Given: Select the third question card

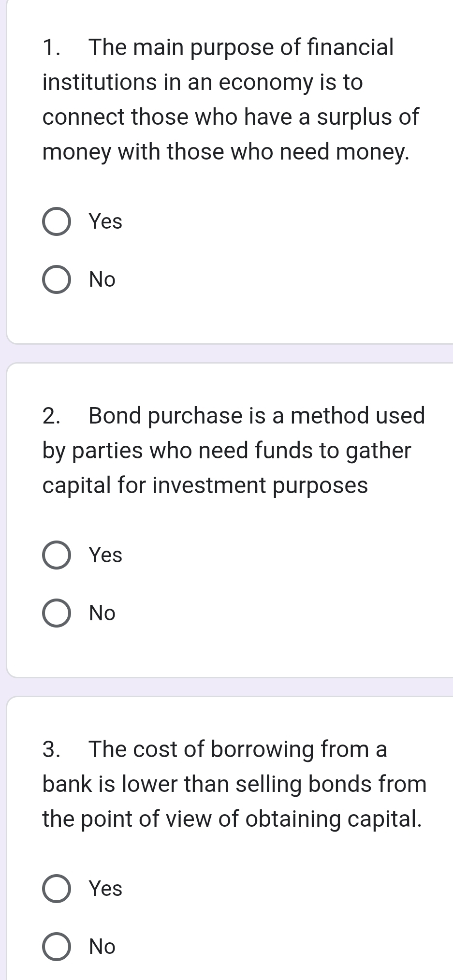Looking at the screenshot, I should [226, 841].
